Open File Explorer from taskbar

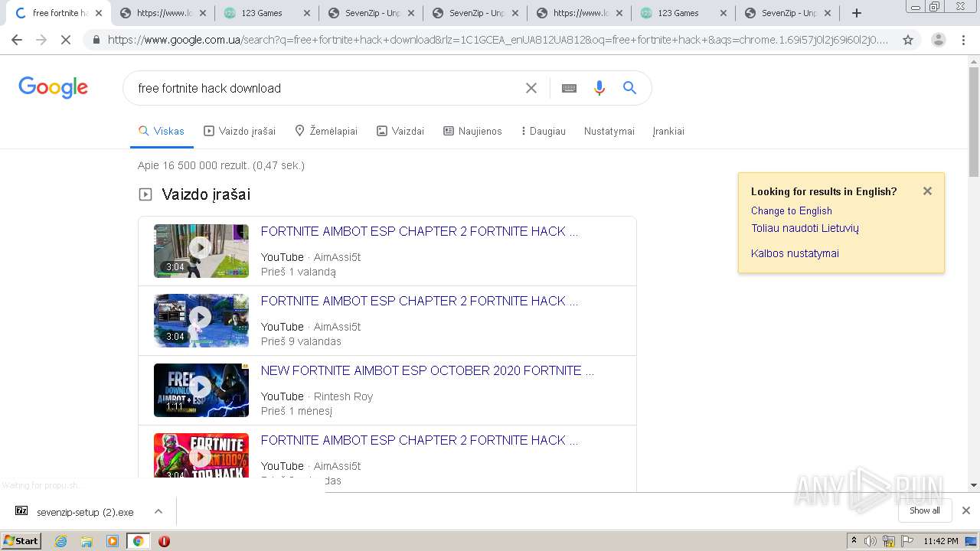87,541
